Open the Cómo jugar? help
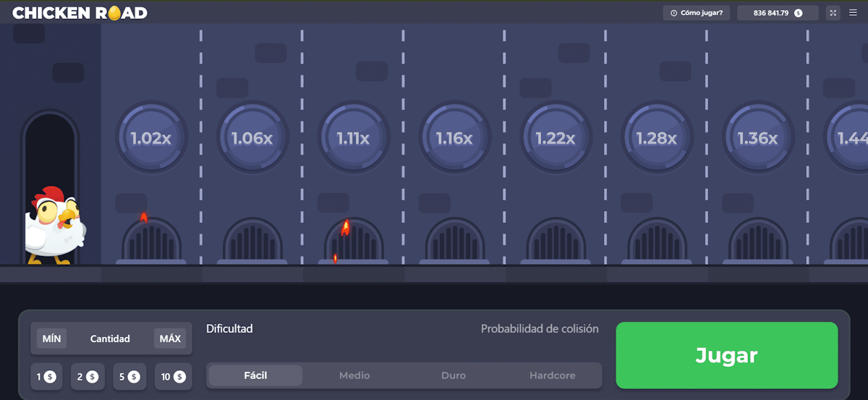Screen dimensions: 868x400 pos(697,13)
